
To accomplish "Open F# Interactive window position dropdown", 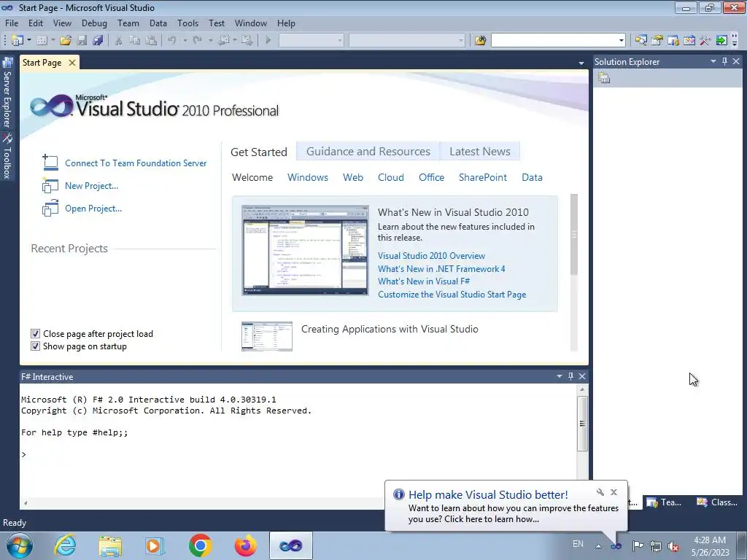I will point(560,376).
